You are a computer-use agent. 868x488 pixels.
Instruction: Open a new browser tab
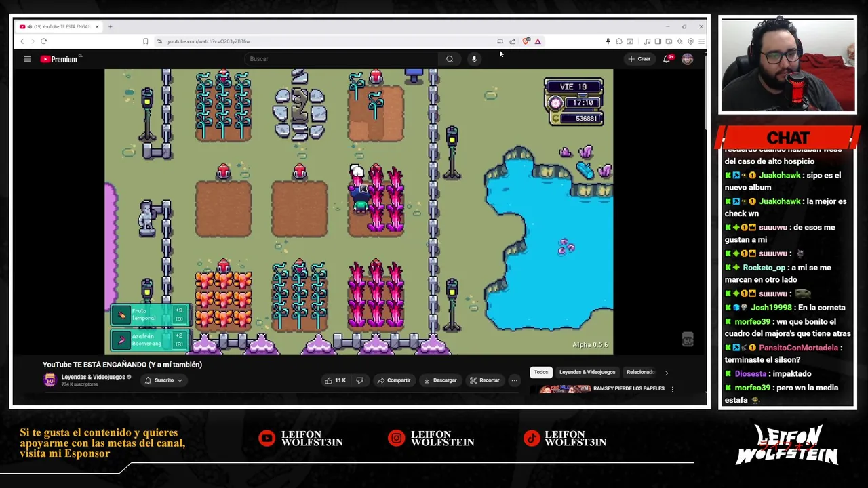click(111, 26)
